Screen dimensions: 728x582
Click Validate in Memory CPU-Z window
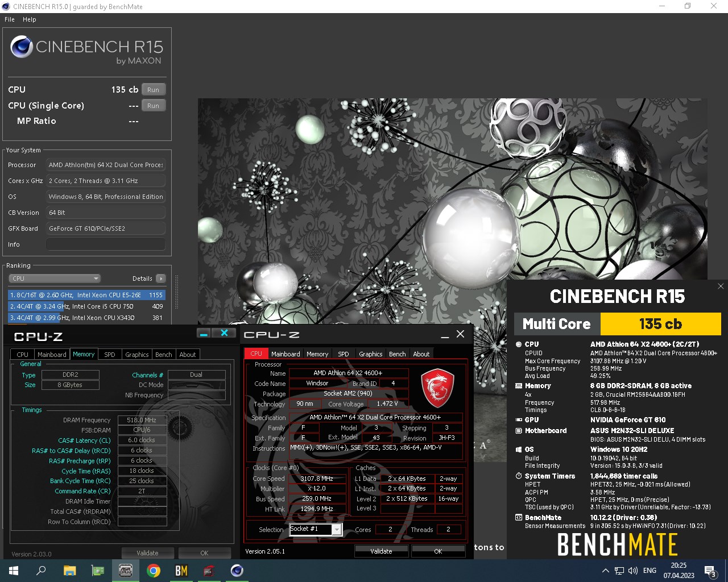pyautogui.click(x=147, y=553)
